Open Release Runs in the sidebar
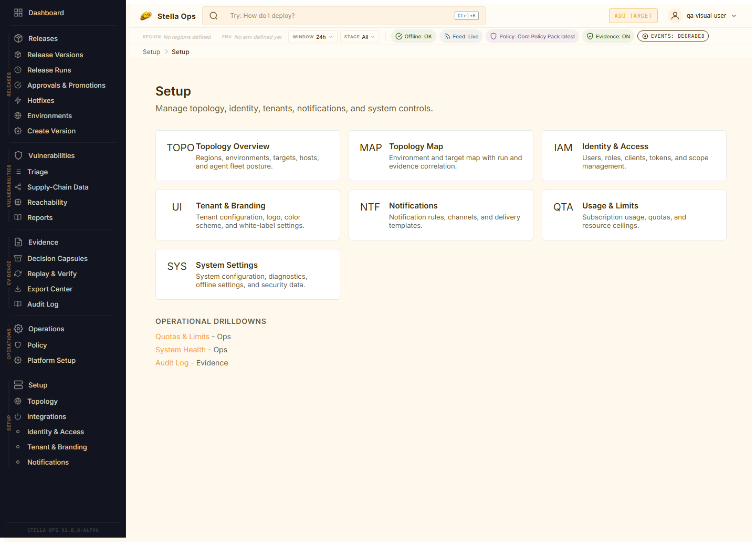This screenshot has width=756, height=546. (49, 70)
